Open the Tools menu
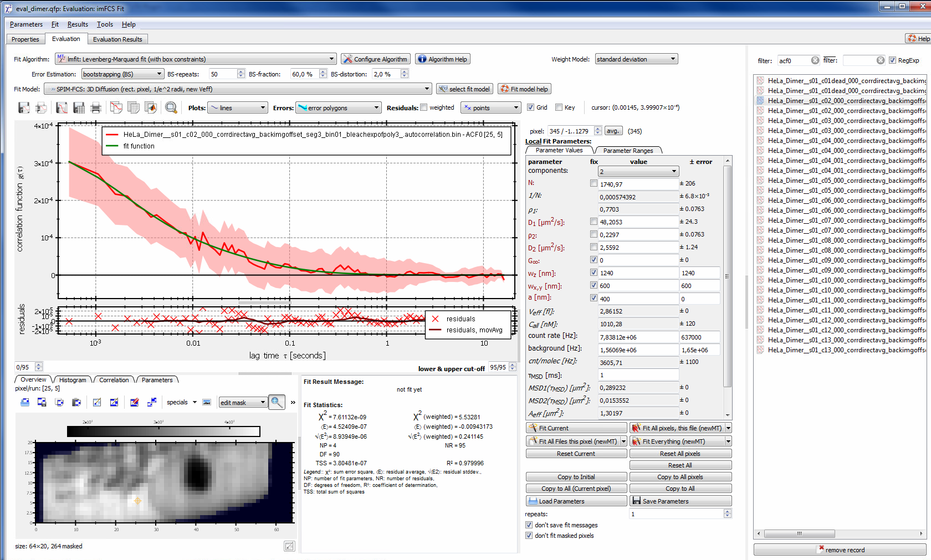This screenshot has width=931, height=560. pyautogui.click(x=105, y=24)
